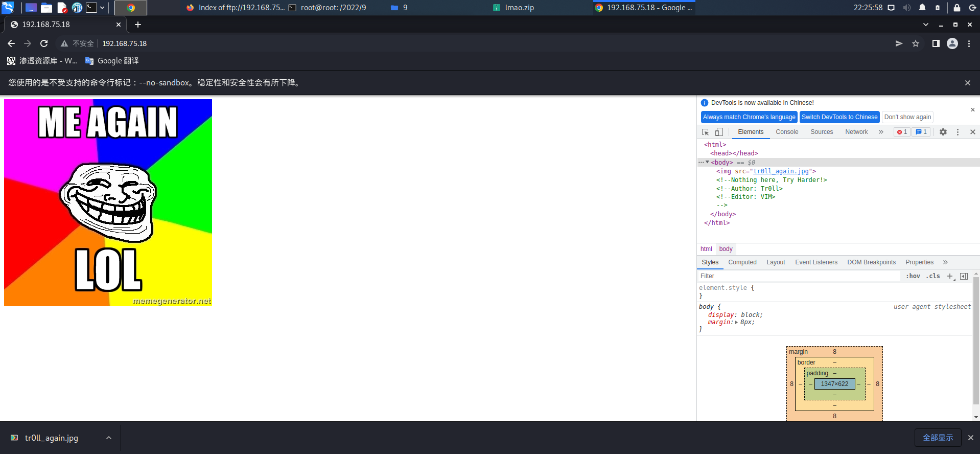Image resolution: width=980 pixels, height=454 pixels.
Task: Toggle the computed styles sidebar pane
Action: click(964, 276)
